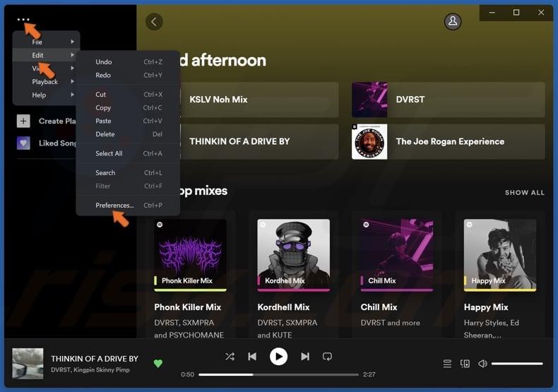The height and width of the screenshot is (392, 558).
Task: Open The Joe Rogan Experience tile
Action: tap(448, 141)
